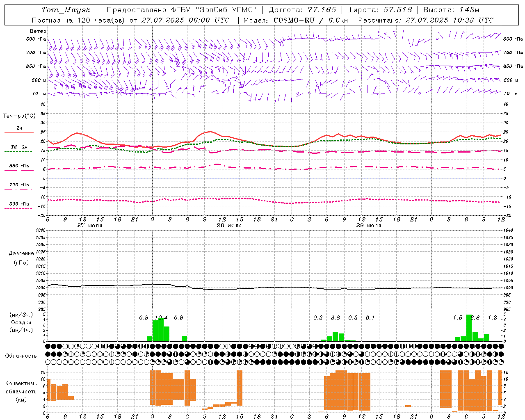This screenshot has width=525, height=420.
Task: Click the (мм/1ч.) units label
Action: click(x=21, y=330)
